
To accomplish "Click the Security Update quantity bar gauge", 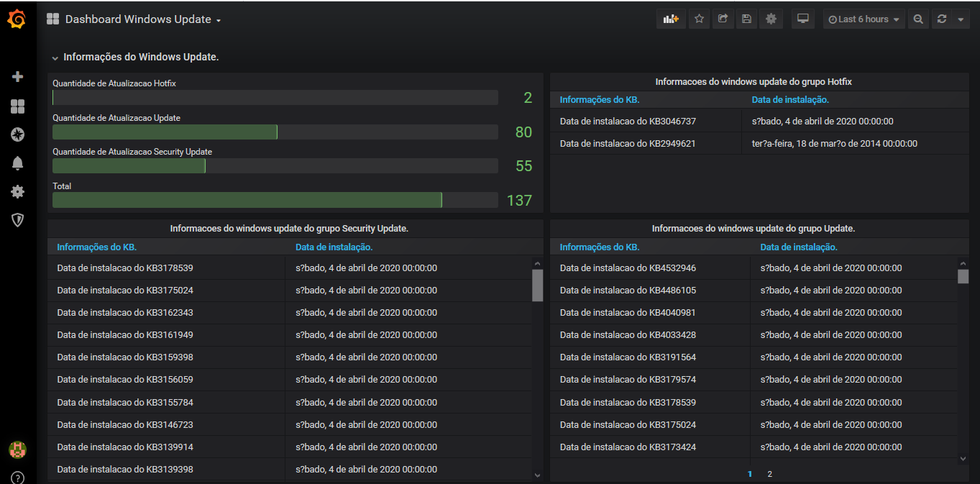I will 275,166.
